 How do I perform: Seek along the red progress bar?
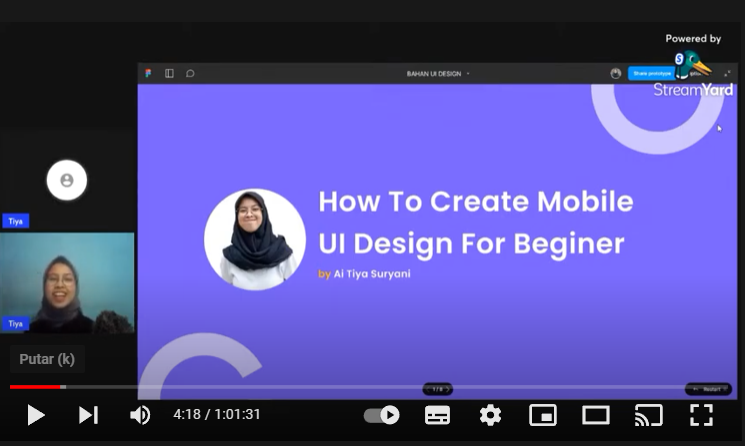[35, 387]
